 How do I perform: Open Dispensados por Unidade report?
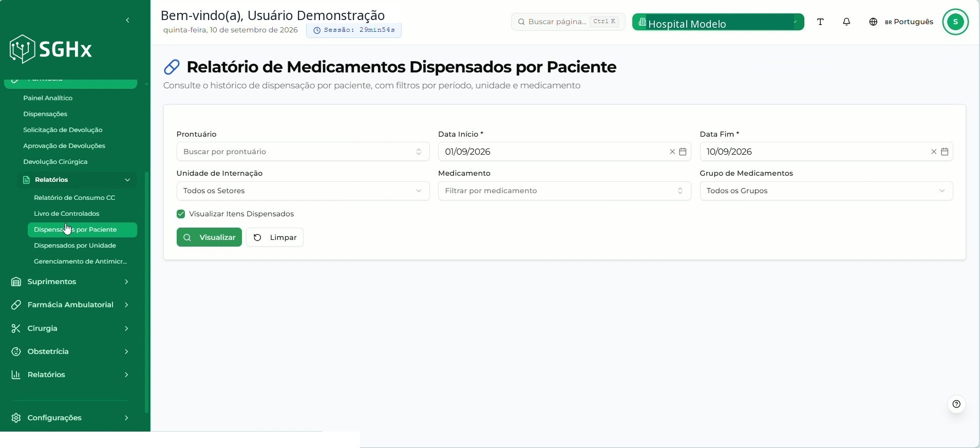pyautogui.click(x=75, y=246)
